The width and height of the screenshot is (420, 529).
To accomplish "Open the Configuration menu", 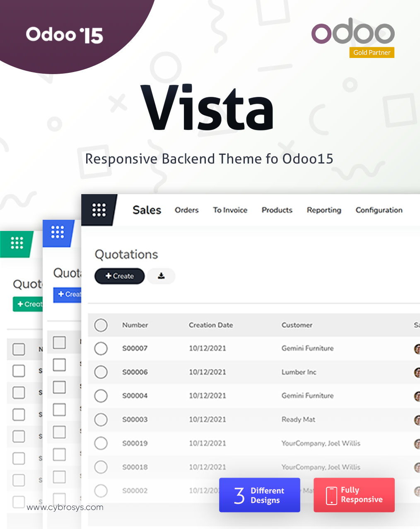I will click(379, 210).
